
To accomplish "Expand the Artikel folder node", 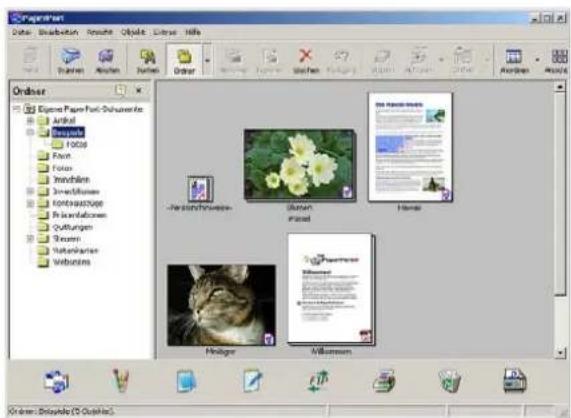I will [x=31, y=120].
